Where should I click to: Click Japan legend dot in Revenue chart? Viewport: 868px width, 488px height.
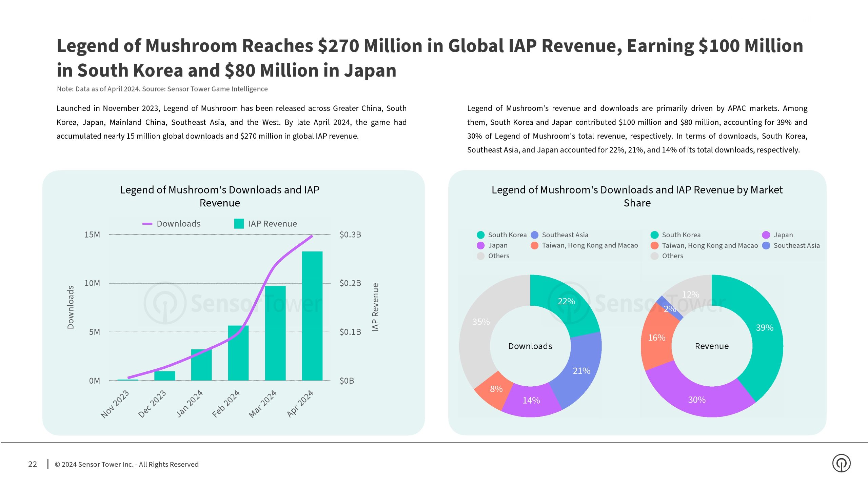766,235
